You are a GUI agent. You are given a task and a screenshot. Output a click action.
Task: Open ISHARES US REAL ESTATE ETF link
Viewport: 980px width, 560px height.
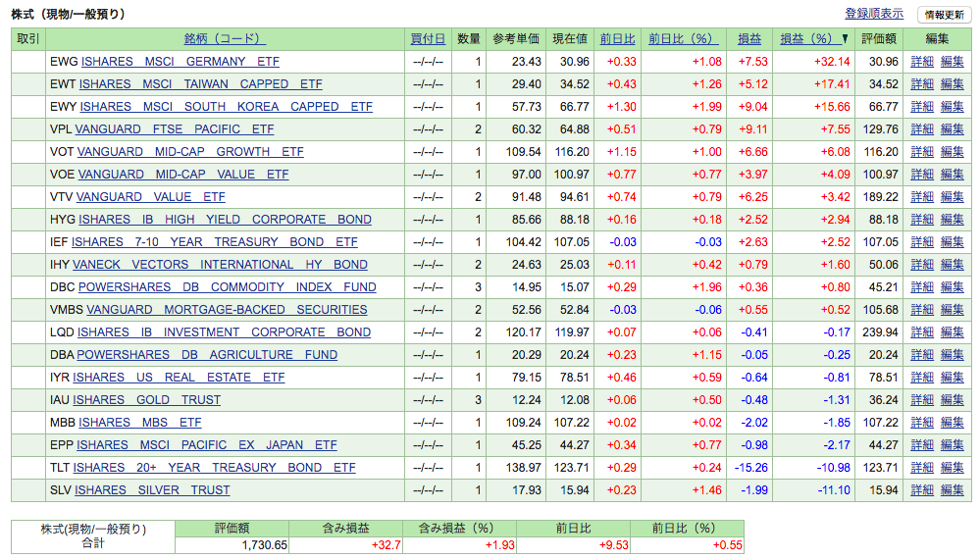click(x=179, y=377)
